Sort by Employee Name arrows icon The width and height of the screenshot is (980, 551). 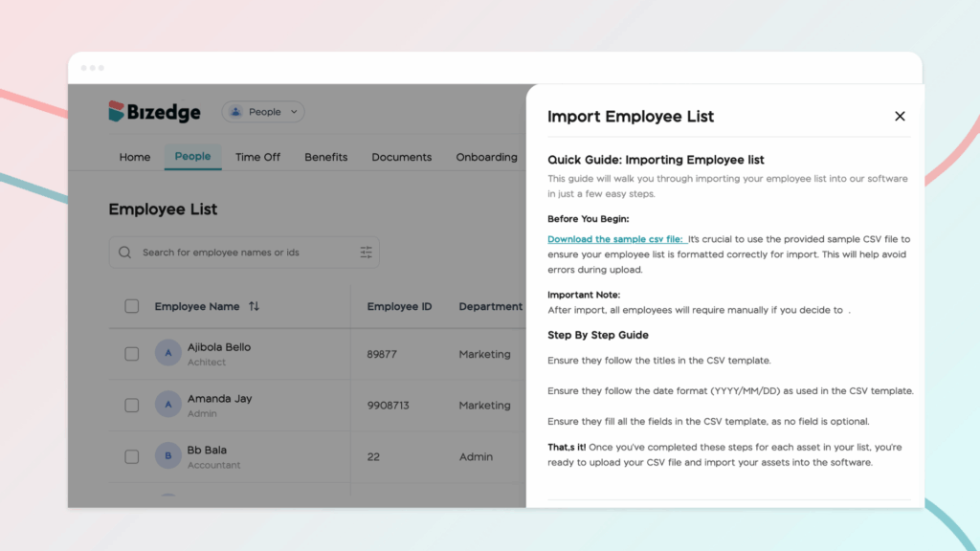click(x=254, y=306)
